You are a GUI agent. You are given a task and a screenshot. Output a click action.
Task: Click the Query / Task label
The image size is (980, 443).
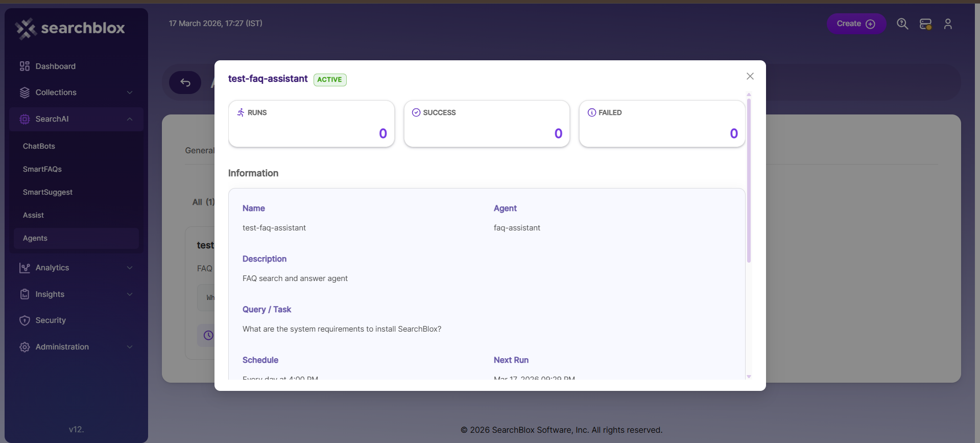coord(267,310)
